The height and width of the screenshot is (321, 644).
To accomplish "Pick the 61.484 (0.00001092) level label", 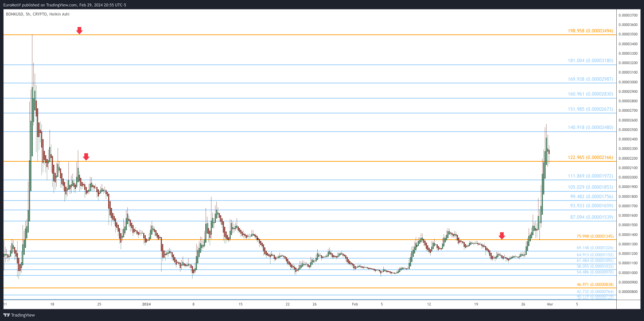I will pyautogui.click(x=595, y=261).
